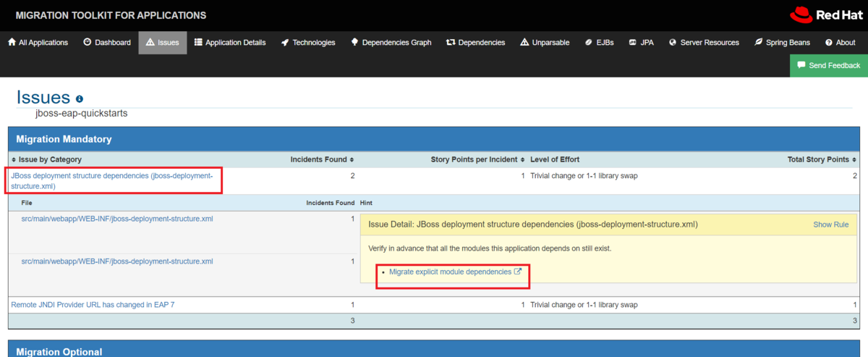The image size is (868, 357).
Task: Go to the Server Resources tab
Action: tap(704, 43)
